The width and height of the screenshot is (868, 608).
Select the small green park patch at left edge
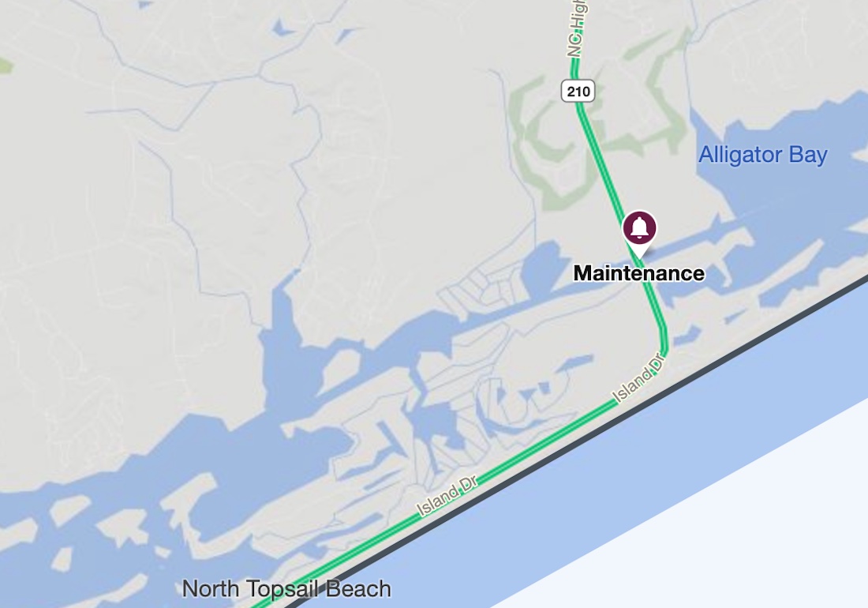5,66
